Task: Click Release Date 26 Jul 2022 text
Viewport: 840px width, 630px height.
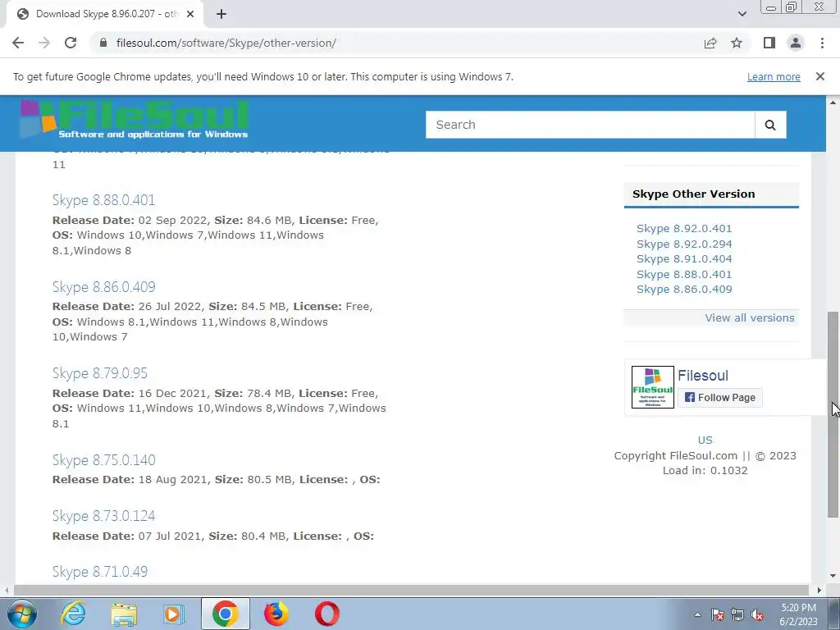Action: (127, 307)
